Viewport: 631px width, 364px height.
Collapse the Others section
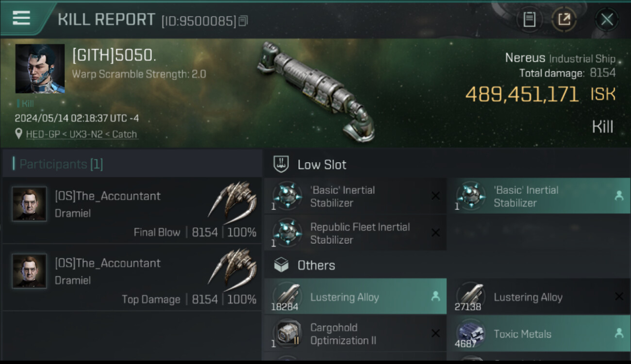(316, 265)
